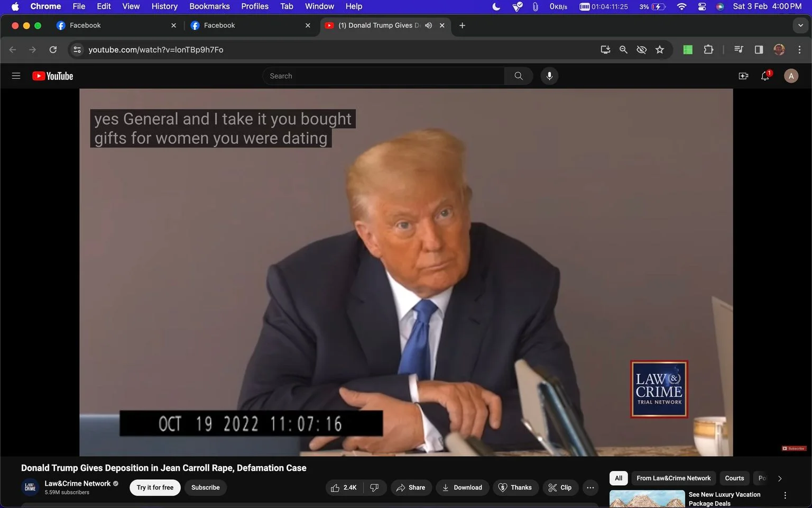Open the History menu
This screenshot has height=508, width=812.
164,6
